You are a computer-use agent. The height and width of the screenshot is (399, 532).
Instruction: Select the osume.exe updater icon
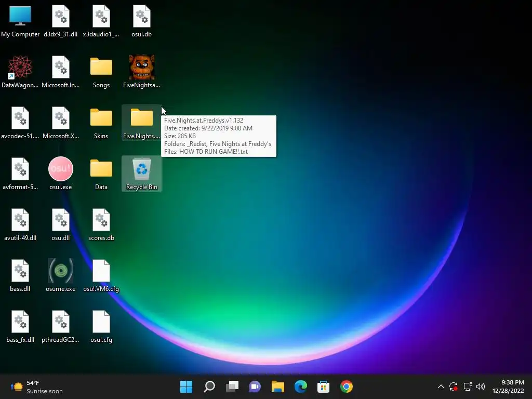60,275
